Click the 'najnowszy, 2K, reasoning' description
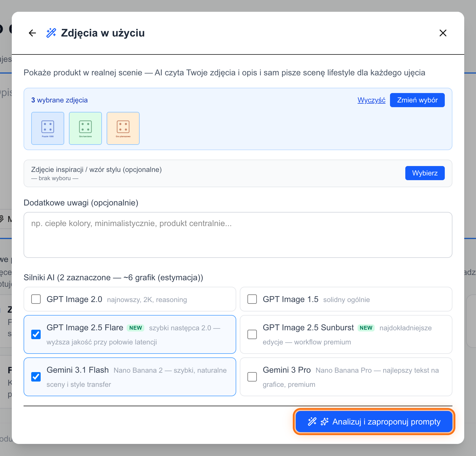The height and width of the screenshot is (456, 476). tap(147, 300)
